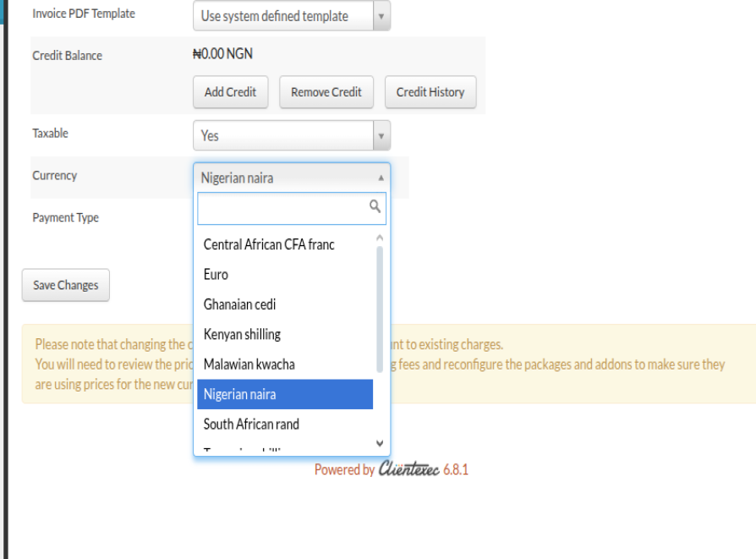Click the currency search input field
This screenshot has height=559, width=756.
282,207
